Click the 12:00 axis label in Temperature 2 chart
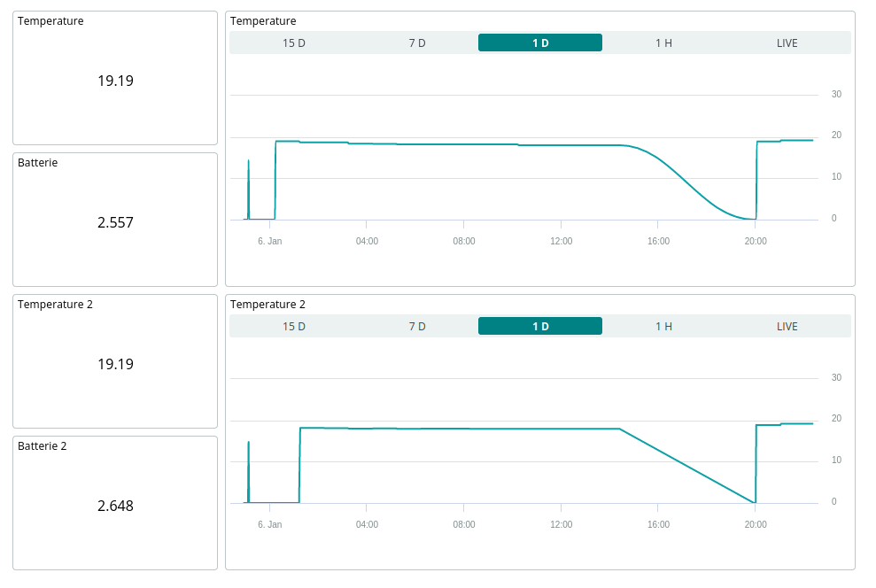This screenshot has height=588, width=876. [x=562, y=524]
